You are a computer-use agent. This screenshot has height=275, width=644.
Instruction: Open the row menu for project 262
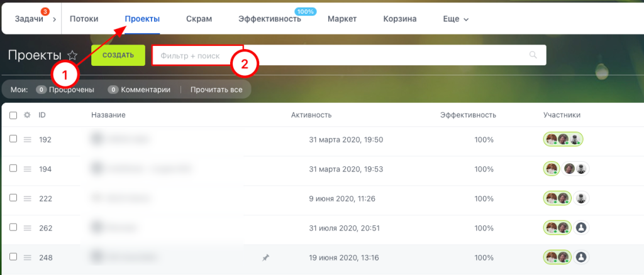pos(28,229)
